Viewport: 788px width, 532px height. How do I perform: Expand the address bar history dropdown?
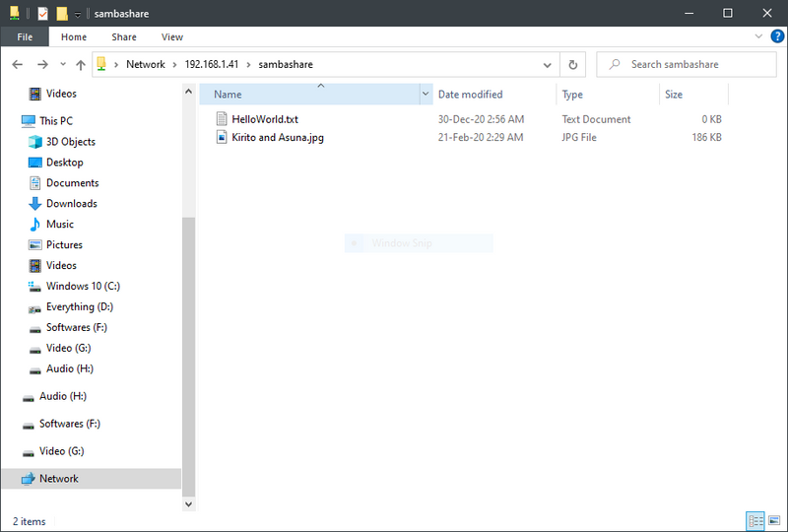click(548, 65)
